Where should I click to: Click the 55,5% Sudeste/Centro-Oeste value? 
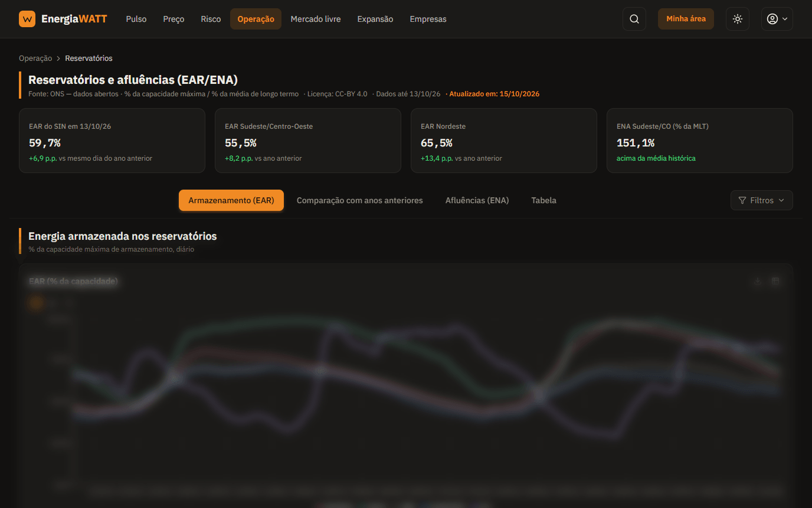point(241,143)
